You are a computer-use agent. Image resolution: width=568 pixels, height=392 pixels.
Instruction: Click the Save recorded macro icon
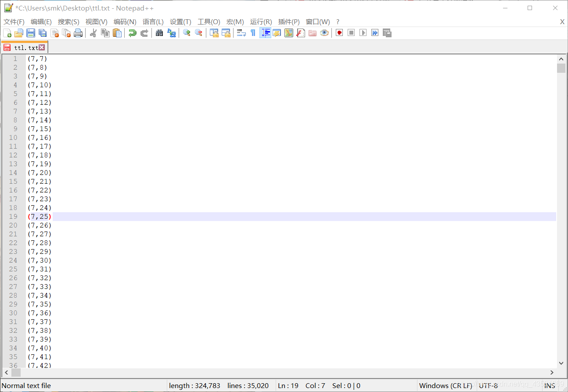point(387,33)
